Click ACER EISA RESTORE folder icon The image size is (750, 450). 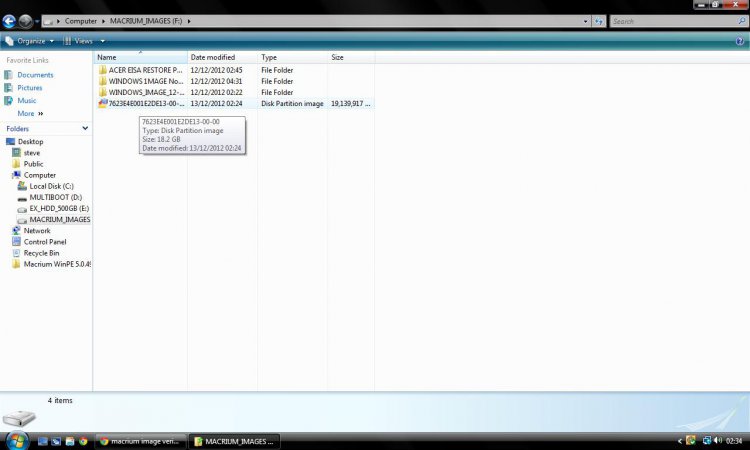(102, 70)
